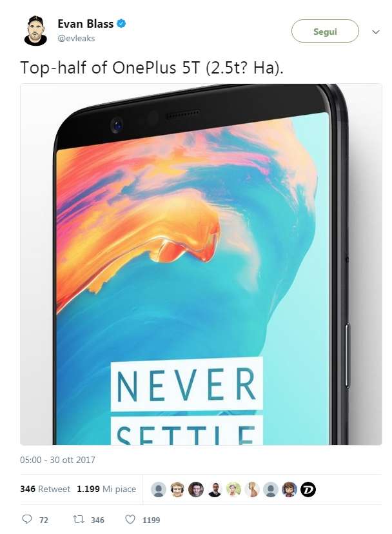The image size is (392, 534).
Task: Click the blue verified badge
Action: tap(121, 23)
